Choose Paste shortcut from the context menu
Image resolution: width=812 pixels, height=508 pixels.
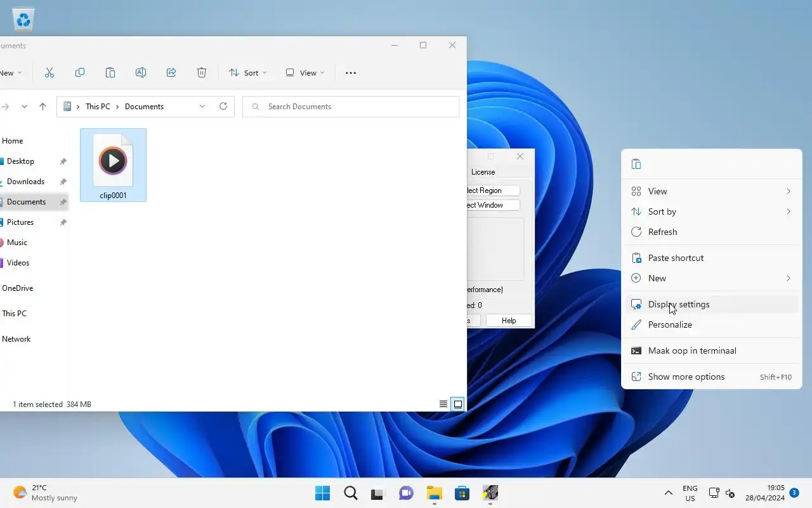coord(712,258)
